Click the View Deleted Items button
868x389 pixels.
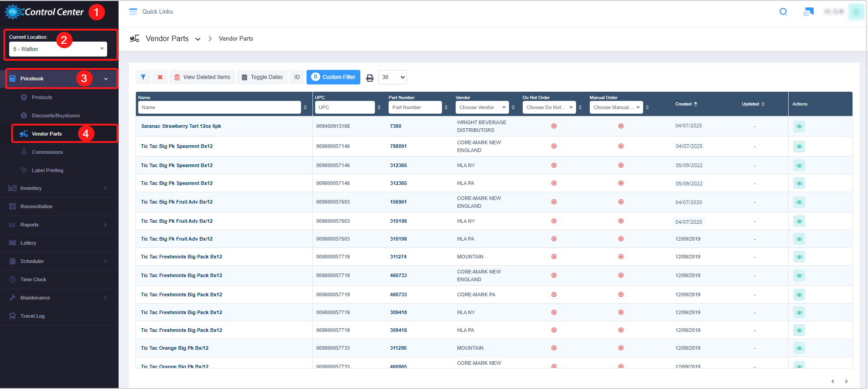click(202, 77)
